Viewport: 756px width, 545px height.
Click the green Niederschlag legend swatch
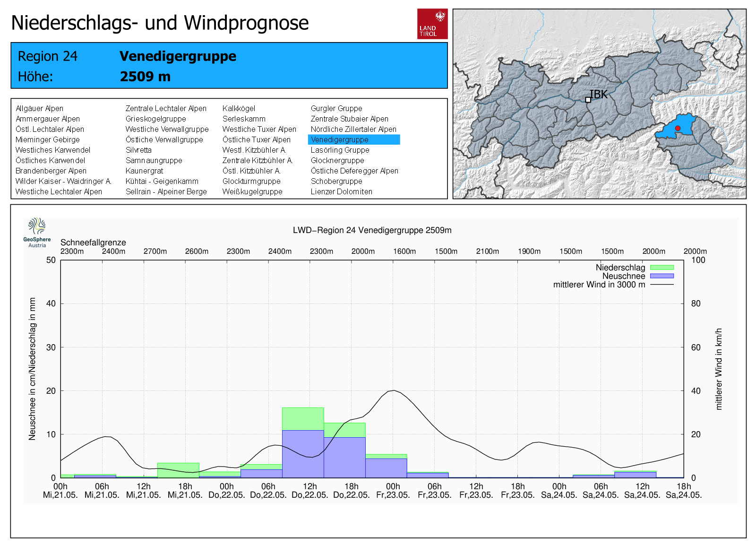click(661, 268)
